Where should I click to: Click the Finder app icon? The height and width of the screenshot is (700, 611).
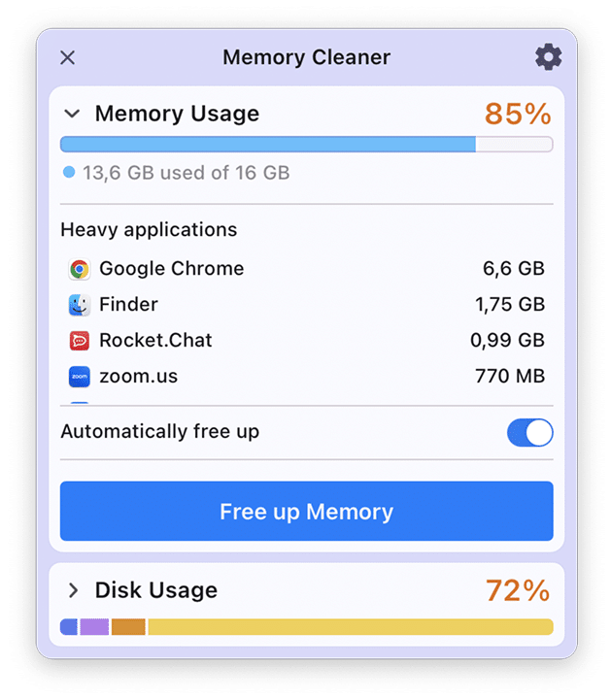tap(80, 305)
